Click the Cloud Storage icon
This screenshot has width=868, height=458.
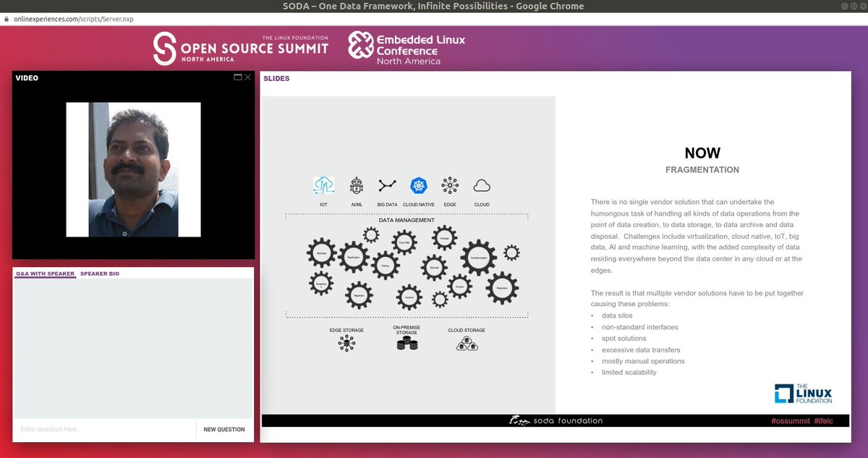467,344
